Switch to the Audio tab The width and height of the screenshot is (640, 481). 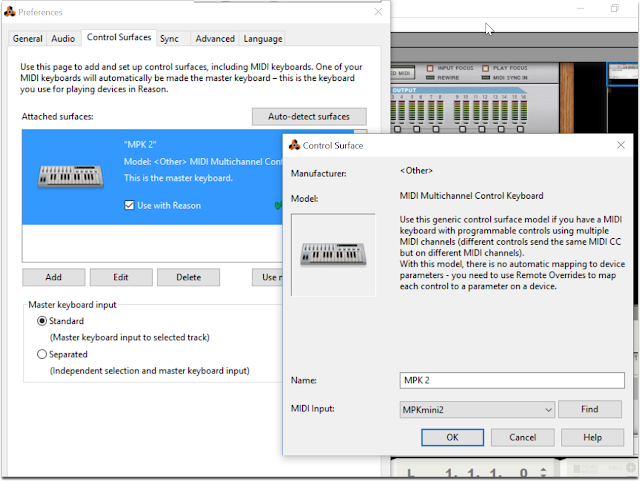pyautogui.click(x=63, y=39)
